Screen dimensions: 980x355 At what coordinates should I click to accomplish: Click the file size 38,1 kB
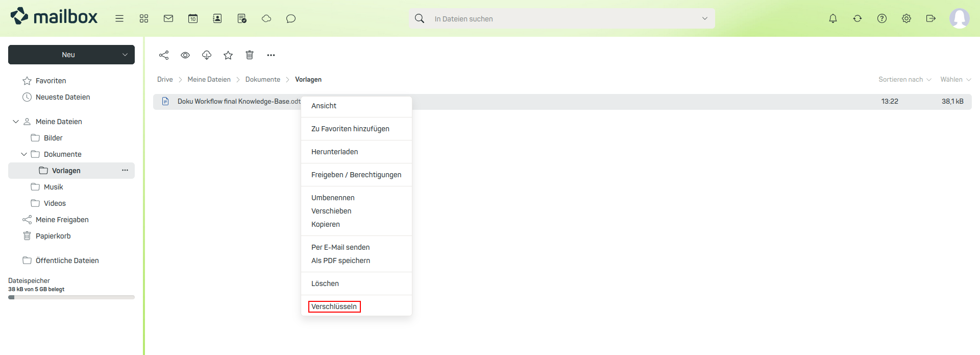coord(952,102)
